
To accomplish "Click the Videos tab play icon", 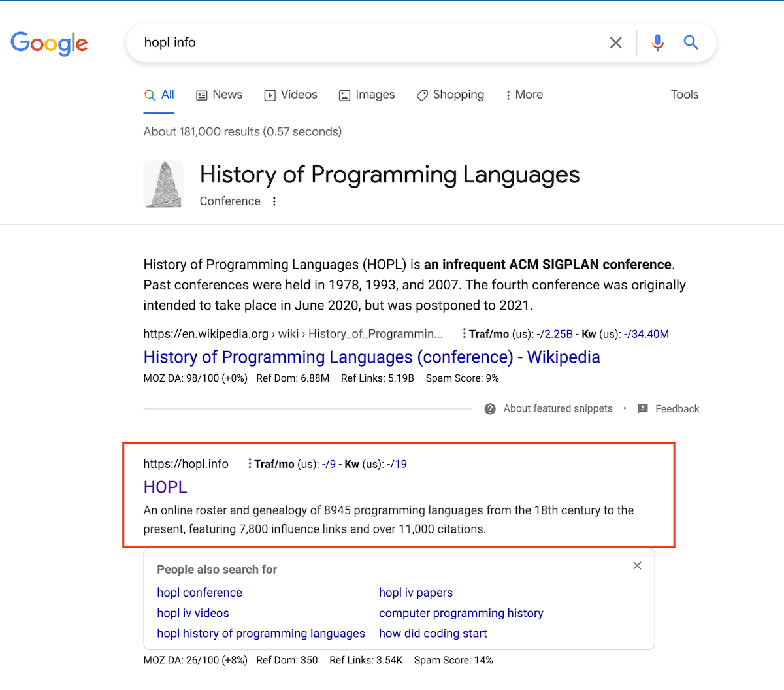I will (x=270, y=95).
